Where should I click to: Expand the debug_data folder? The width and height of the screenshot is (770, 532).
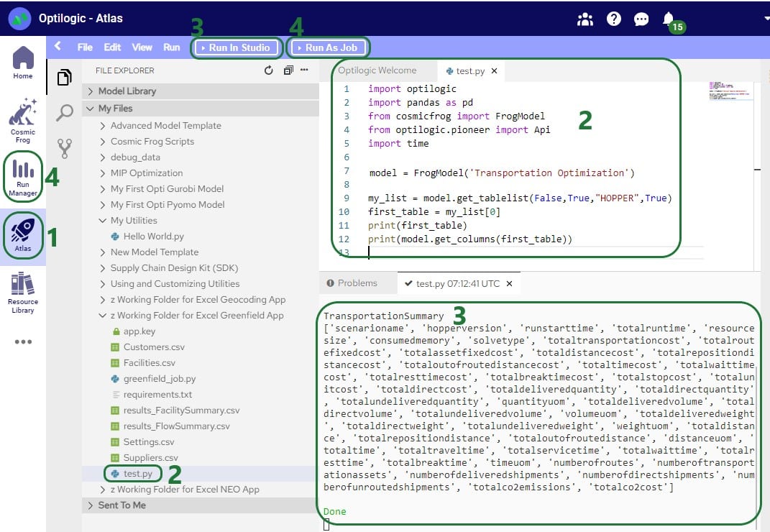[x=135, y=157]
